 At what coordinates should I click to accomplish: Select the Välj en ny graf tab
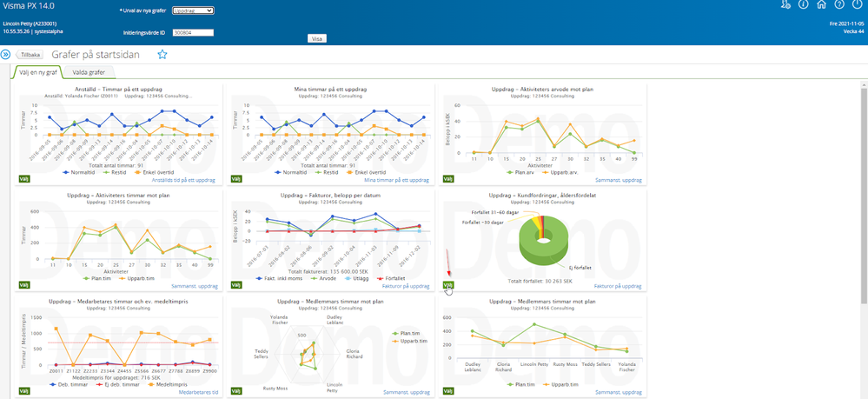pyautogui.click(x=36, y=73)
